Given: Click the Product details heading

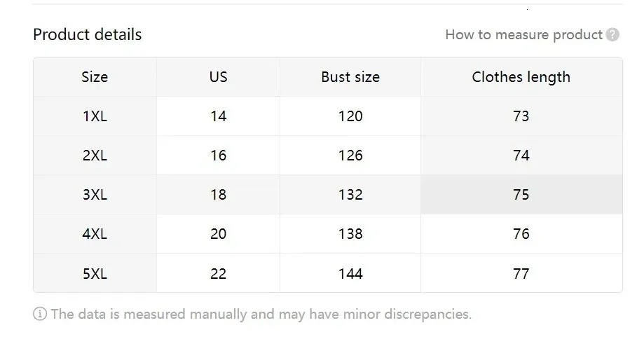Looking at the screenshot, I should click(88, 34).
